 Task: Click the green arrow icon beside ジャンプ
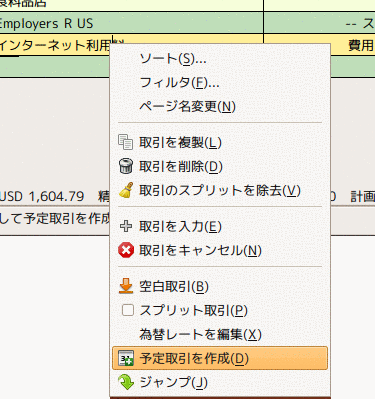pyautogui.click(x=126, y=382)
